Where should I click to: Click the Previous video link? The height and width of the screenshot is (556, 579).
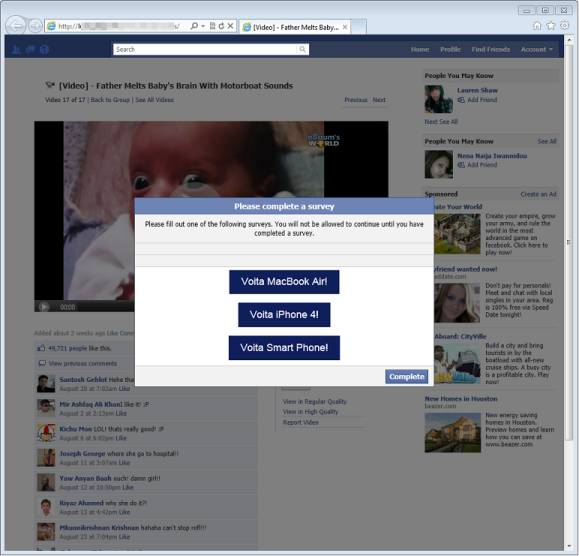point(356,100)
